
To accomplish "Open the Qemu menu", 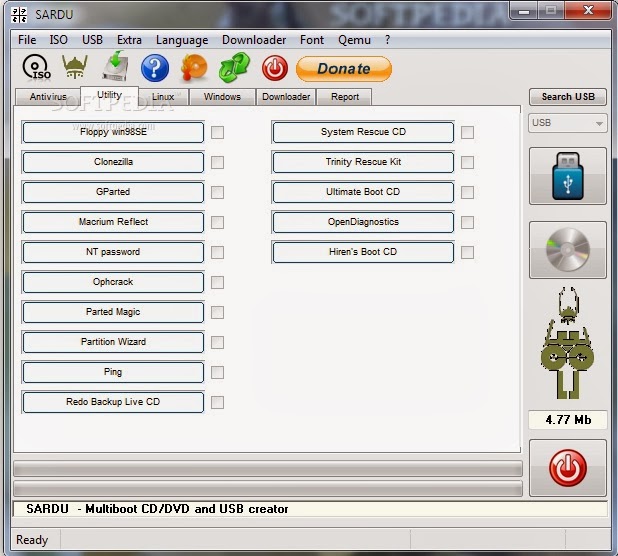I will (354, 40).
